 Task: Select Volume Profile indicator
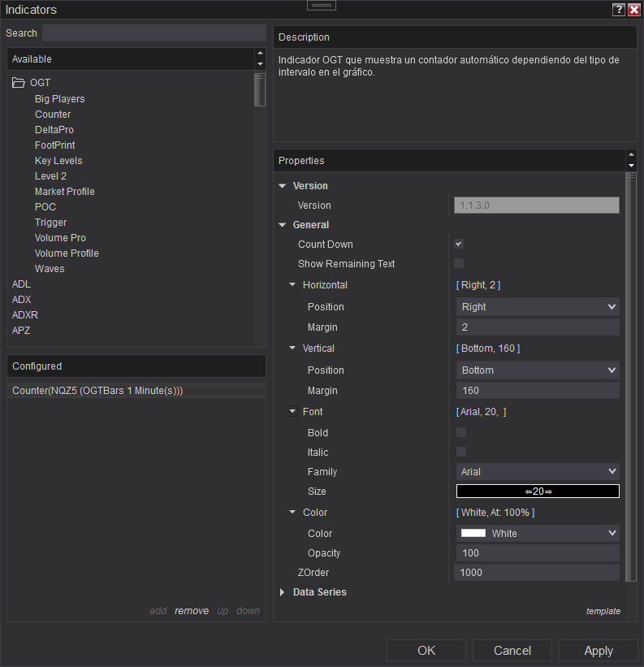pyautogui.click(x=67, y=253)
